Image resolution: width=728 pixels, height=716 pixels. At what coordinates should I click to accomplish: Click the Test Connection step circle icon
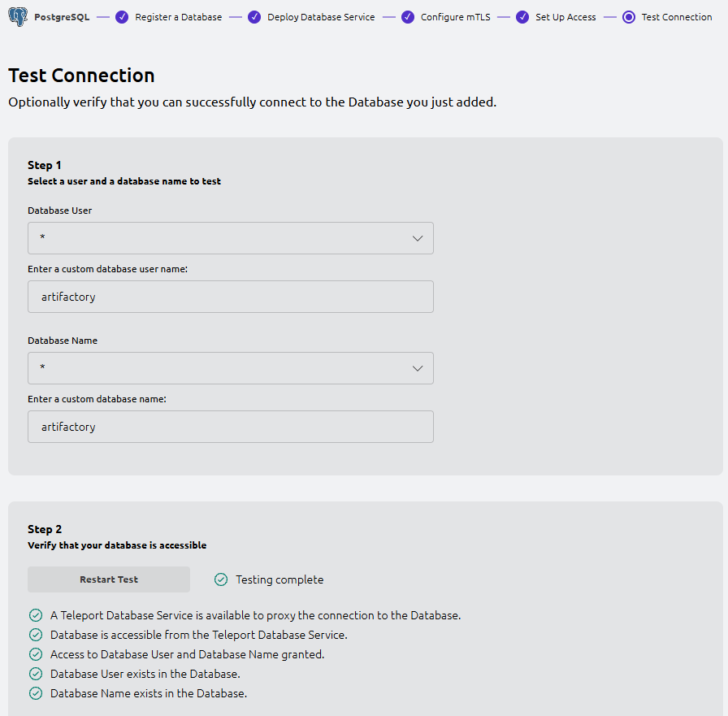point(629,17)
